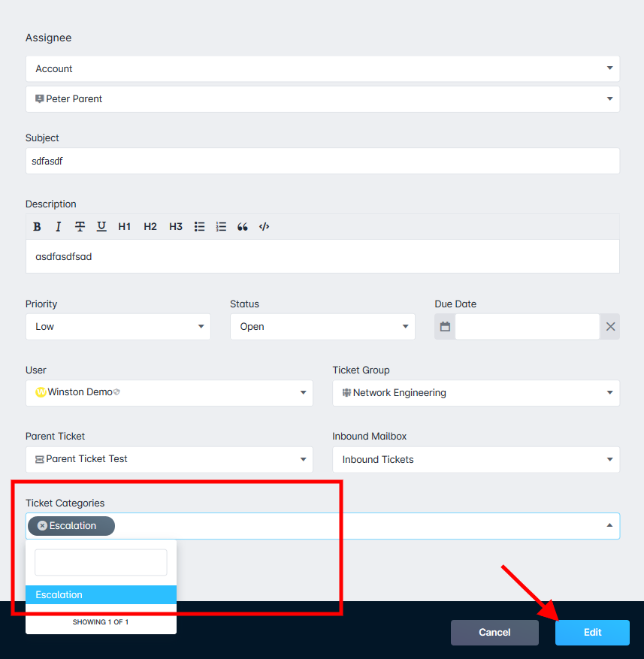Click the 'SHOWING 1 OF 1' text
Screen dimensions: 644x659
coord(101,622)
